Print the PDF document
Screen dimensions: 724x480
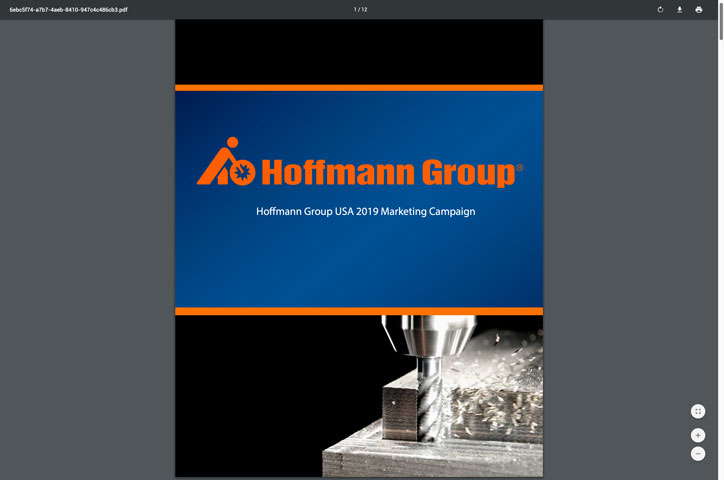[699, 10]
